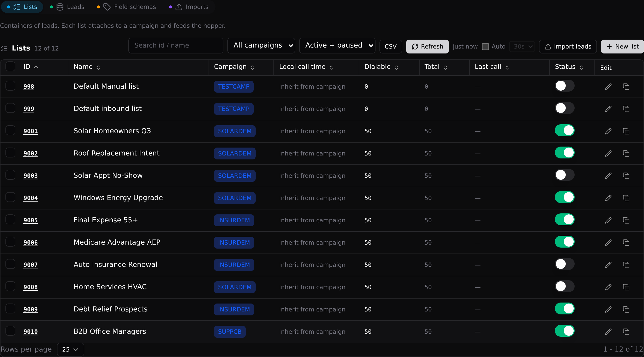Sort table by Name column
644x357 pixels.
pyautogui.click(x=87, y=67)
